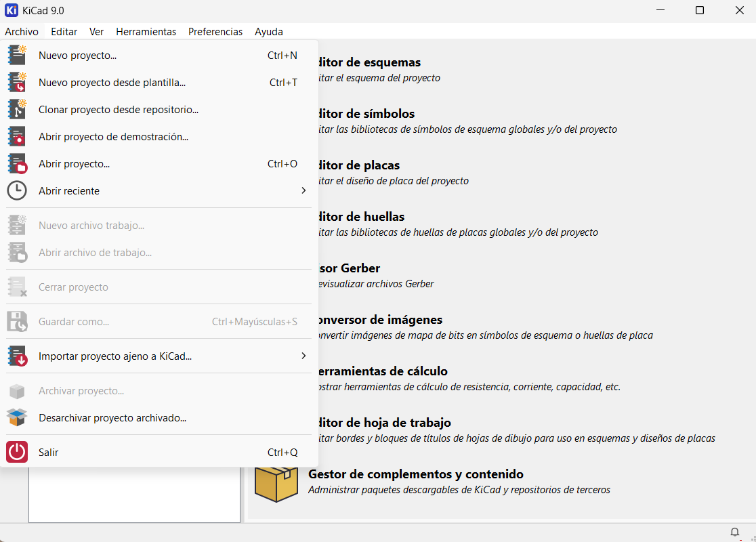Launch Gestor de complementos y contenido
756x542 pixels.
click(415, 474)
